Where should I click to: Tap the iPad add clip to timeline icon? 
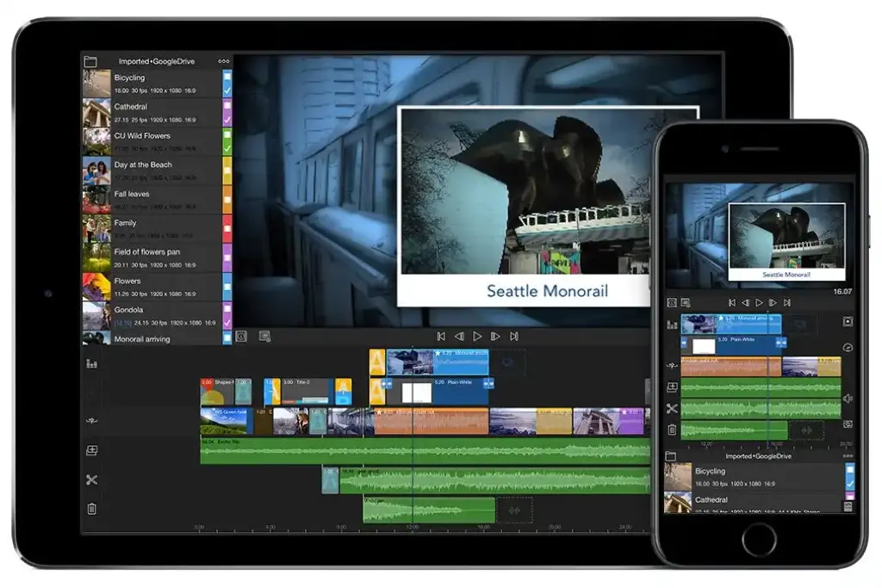click(x=91, y=450)
